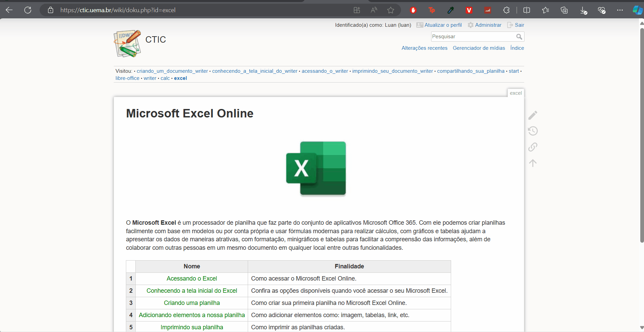Image resolution: width=644 pixels, height=332 pixels.
Task: Click the 'excel' page id label
Action: [x=516, y=93]
